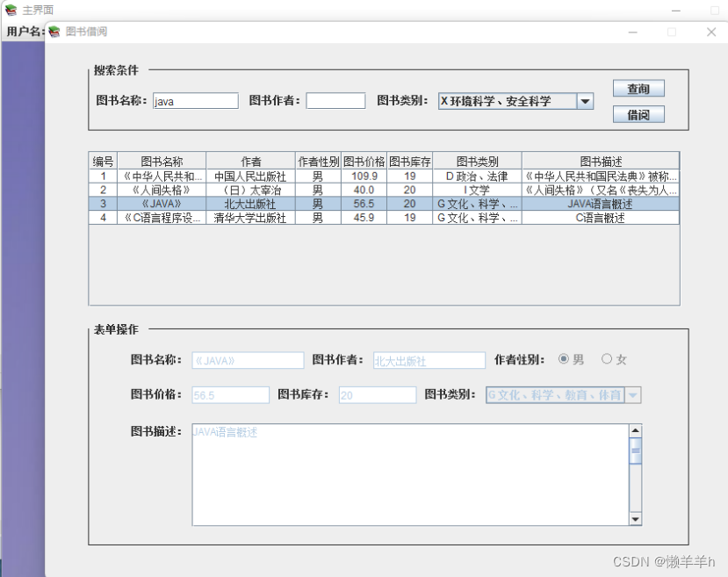Select the 男 author gender radio button

point(563,359)
